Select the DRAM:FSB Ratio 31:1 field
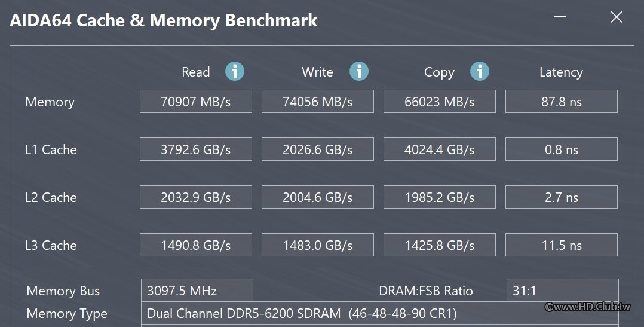This screenshot has height=327, width=644. pos(562,291)
